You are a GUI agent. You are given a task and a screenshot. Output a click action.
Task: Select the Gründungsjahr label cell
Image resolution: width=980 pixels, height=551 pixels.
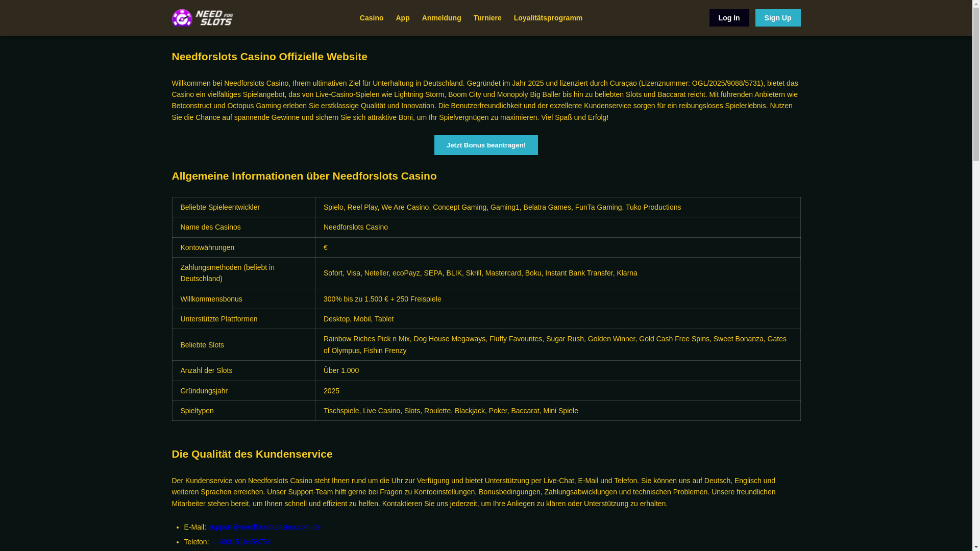point(243,391)
